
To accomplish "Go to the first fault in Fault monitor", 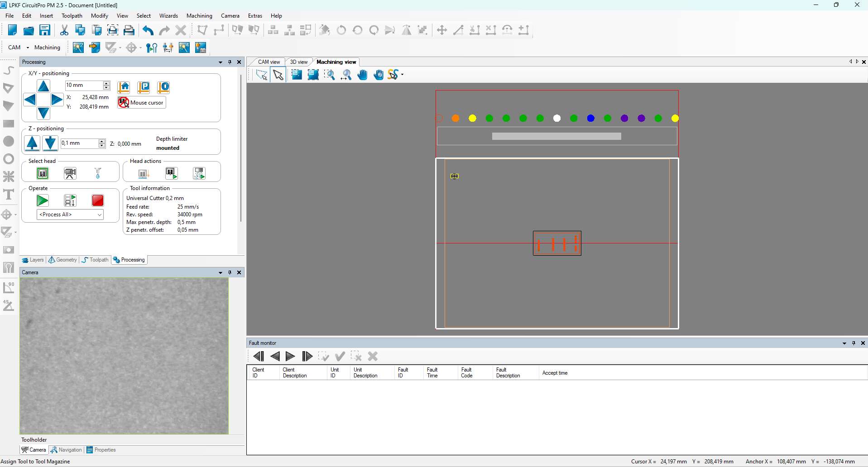I will click(x=259, y=357).
